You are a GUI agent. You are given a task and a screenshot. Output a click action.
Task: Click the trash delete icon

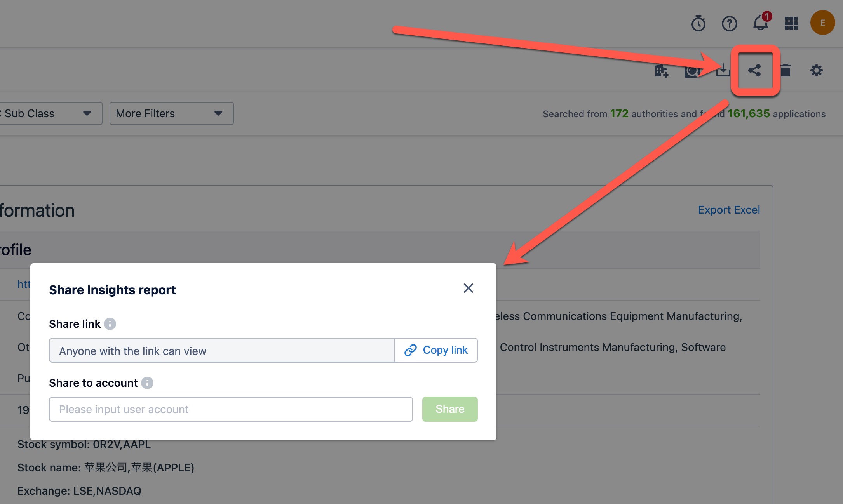(786, 70)
